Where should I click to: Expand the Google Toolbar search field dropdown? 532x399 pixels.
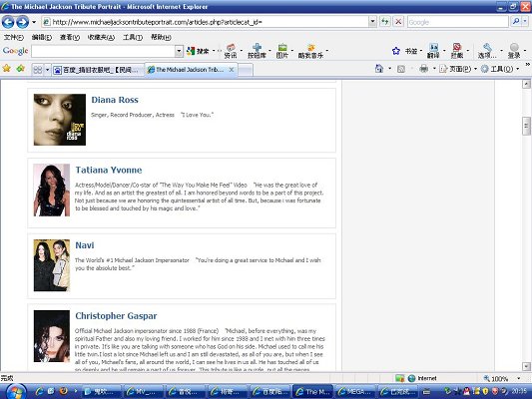tap(179, 52)
